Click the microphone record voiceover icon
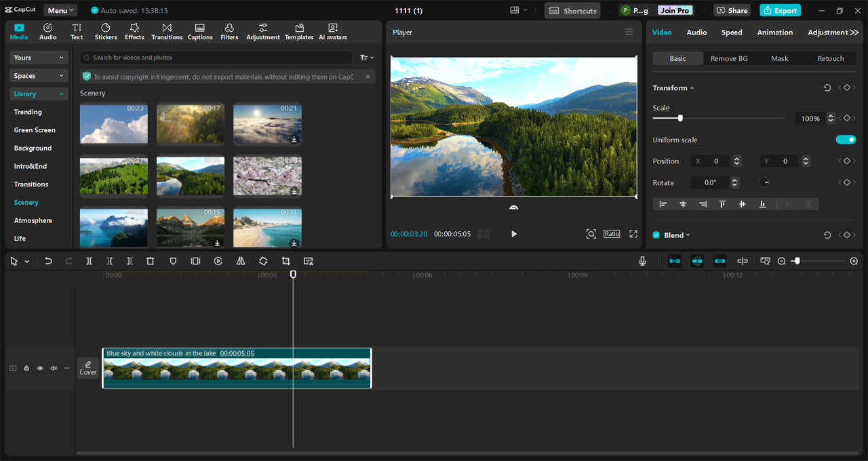Screen dimensions: 868x461 click(x=642, y=261)
